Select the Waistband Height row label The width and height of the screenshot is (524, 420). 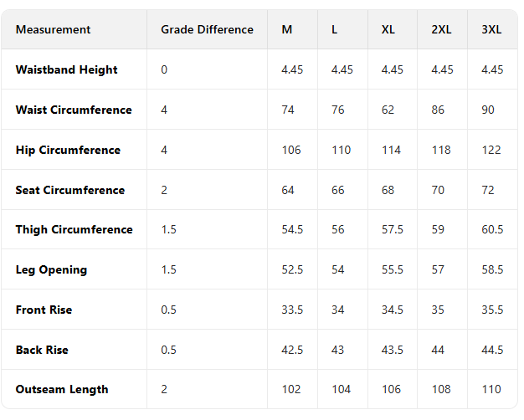66,69
